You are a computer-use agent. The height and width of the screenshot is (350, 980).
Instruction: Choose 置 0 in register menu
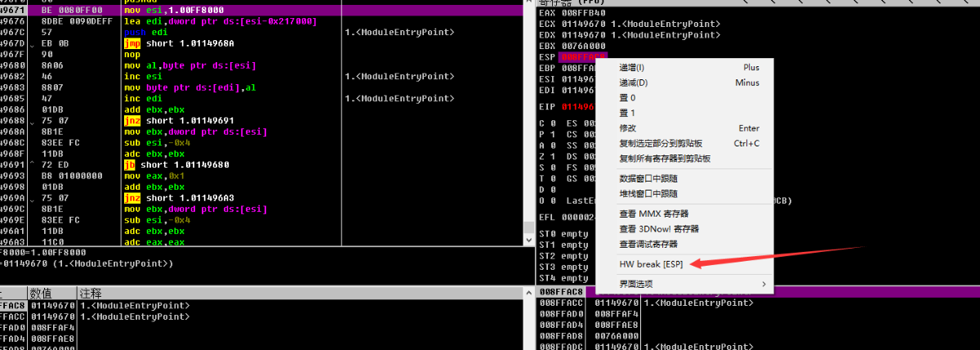click(x=684, y=97)
